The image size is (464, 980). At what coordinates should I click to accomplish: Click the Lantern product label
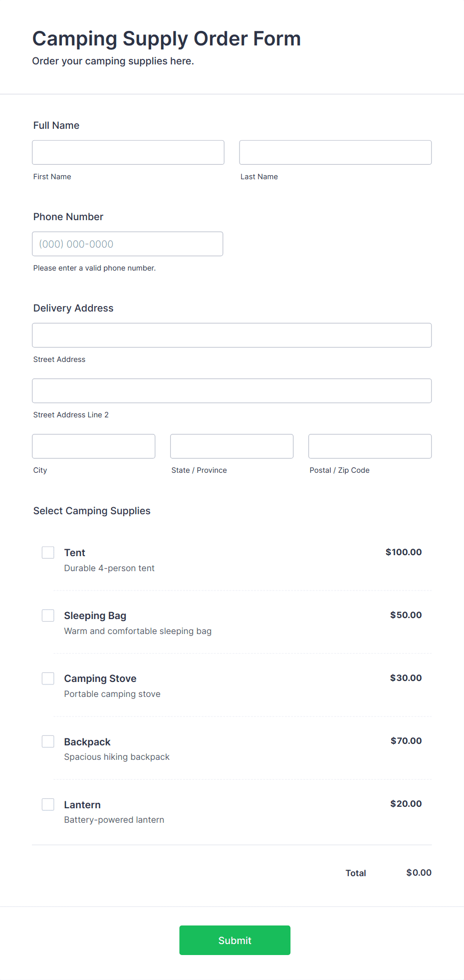pos(82,805)
